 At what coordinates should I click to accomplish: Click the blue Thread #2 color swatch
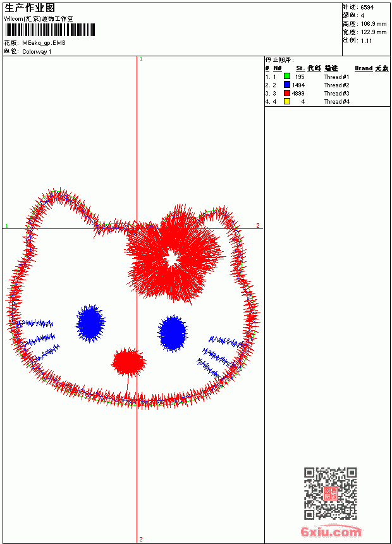click(287, 85)
